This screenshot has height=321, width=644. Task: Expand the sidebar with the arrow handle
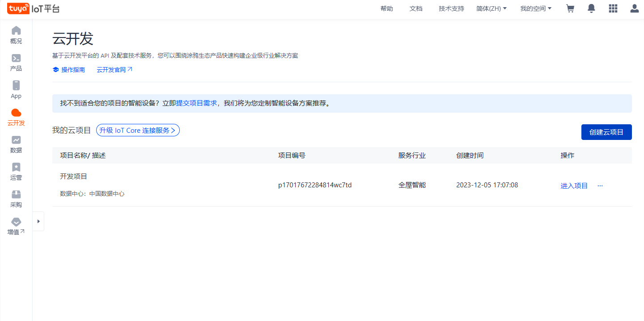[x=38, y=221]
